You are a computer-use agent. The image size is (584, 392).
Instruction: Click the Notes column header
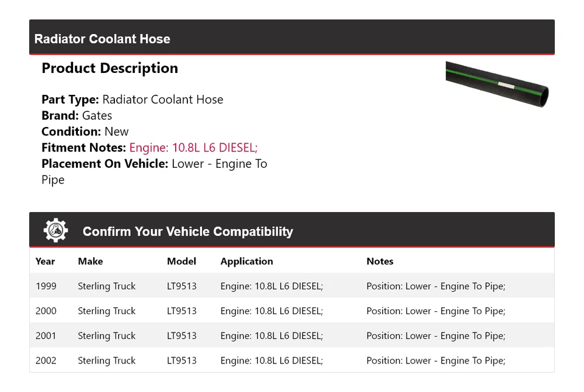click(x=380, y=261)
